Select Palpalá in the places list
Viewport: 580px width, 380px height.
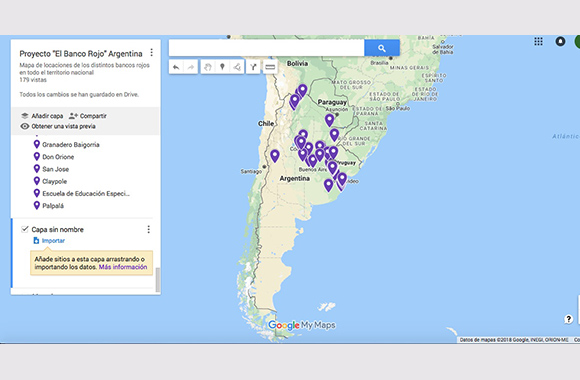coord(53,206)
